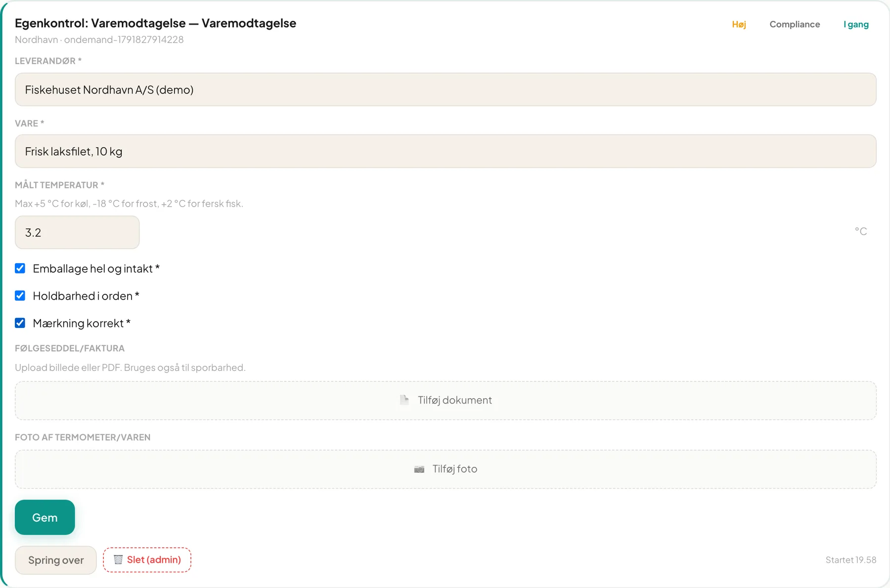This screenshot has width=890, height=588.
Task: Click the Emballage hel og intakt label
Action: pyautogui.click(x=96, y=269)
